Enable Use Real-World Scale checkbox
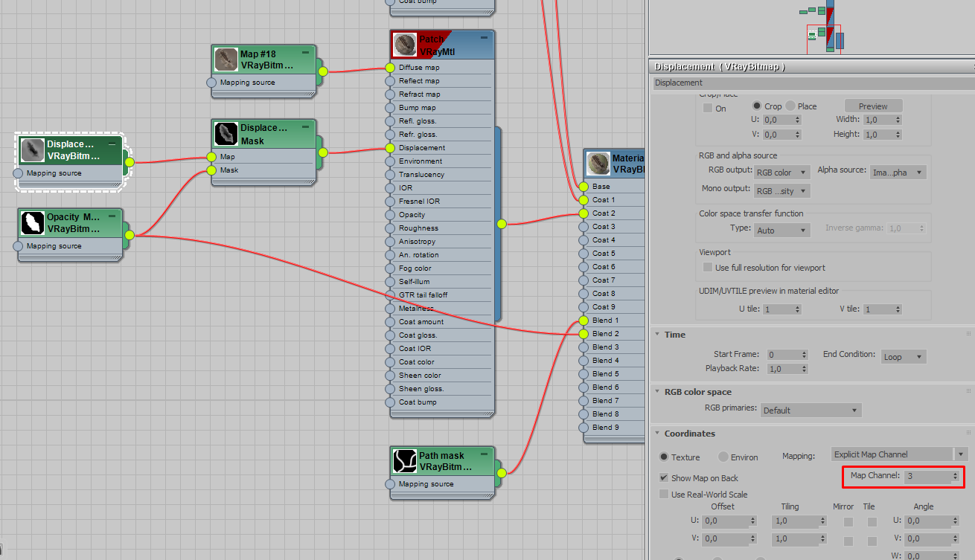975x560 pixels. [x=664, y=495]
